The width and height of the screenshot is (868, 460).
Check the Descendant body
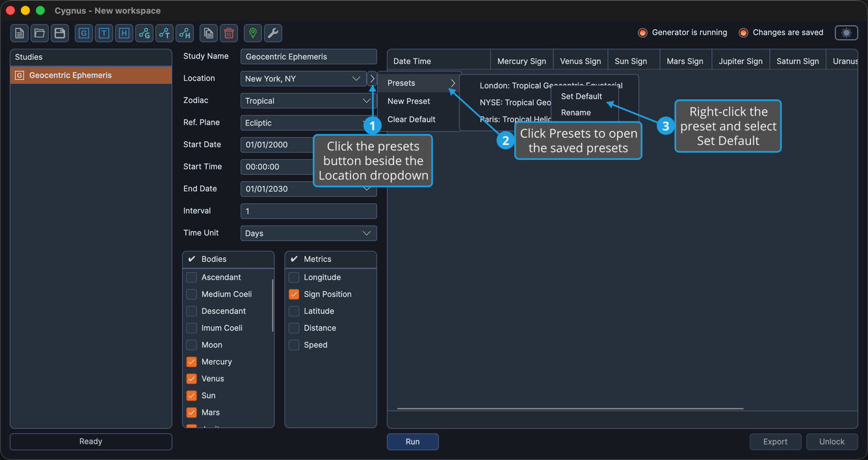click(x=192, y=311)
